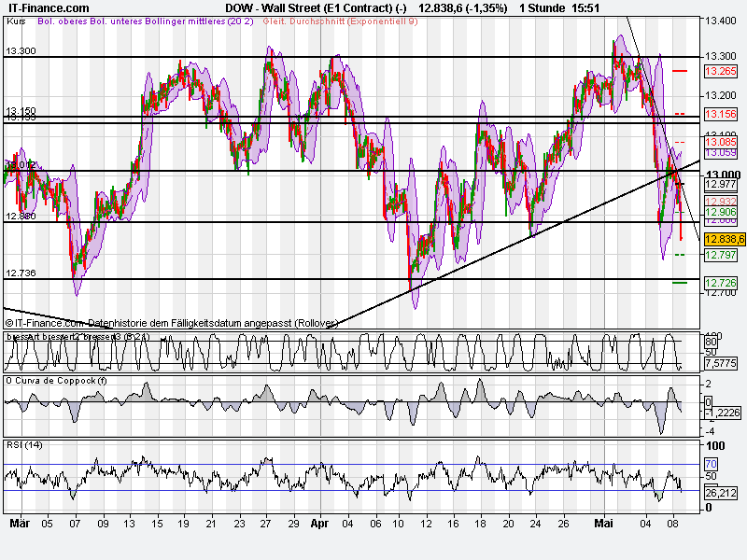
Task: Click the purple 13.059 Bollinger value box
Action: click(721, 153)
